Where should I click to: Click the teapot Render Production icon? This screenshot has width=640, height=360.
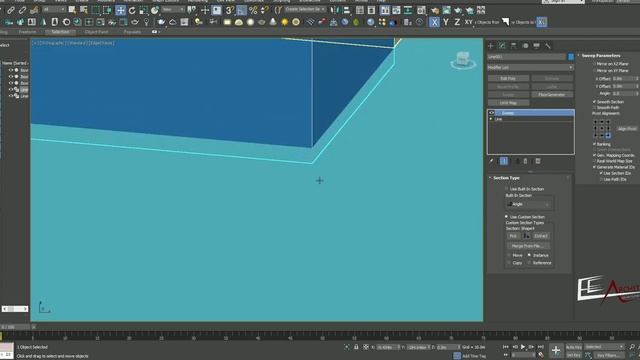(458, 10)
